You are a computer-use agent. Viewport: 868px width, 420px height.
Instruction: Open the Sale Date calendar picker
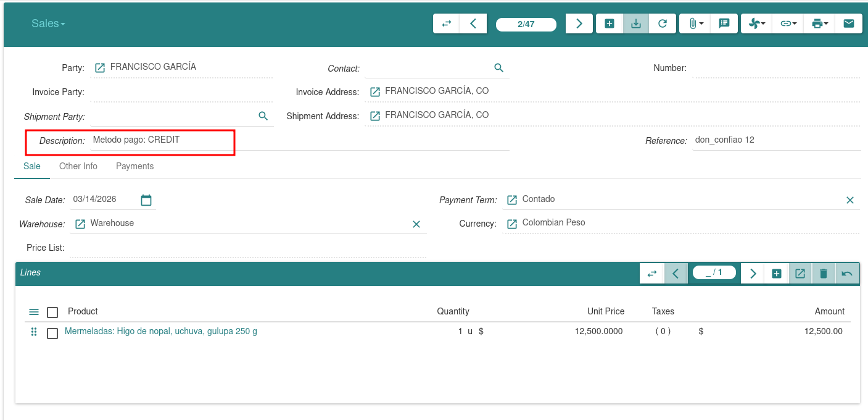[146, 200]
